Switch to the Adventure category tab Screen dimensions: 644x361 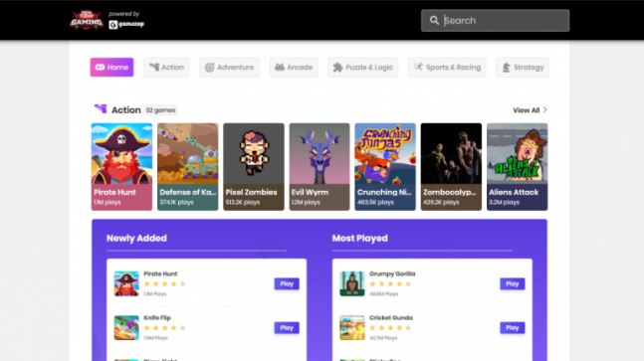(229, 68)
